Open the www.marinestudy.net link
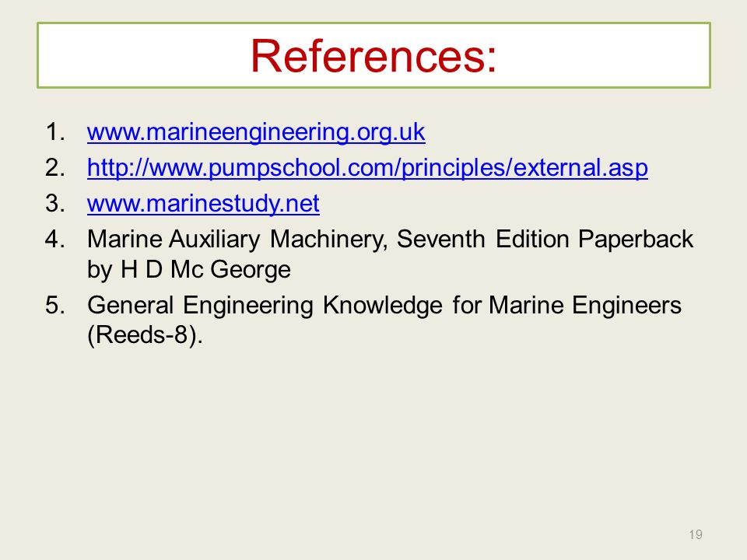Image resolution: width=747 pixels, height=560 pixels. (x=203, y=204)
